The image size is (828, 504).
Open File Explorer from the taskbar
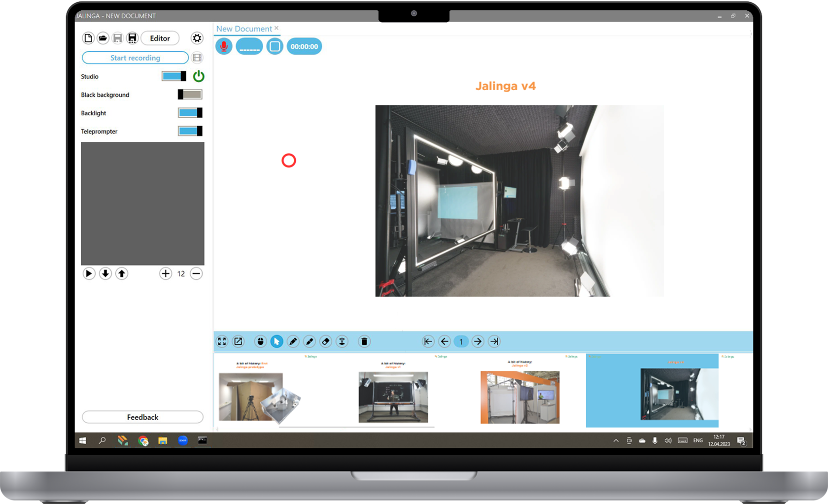tap(163, 440)
